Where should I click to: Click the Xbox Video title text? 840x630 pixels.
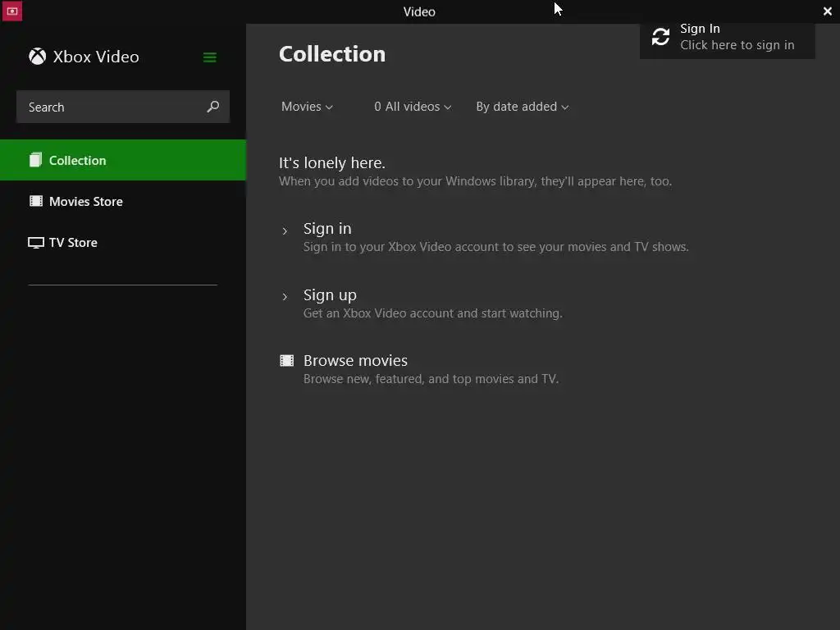[96, 57]
